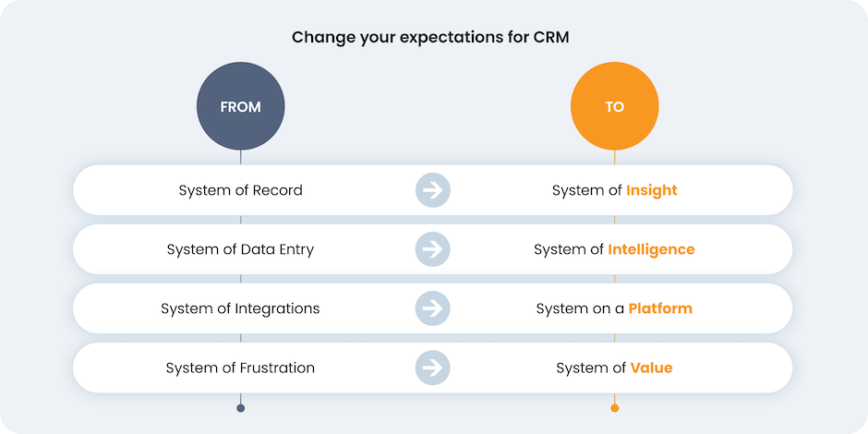Click the orange Intelligence text
The width and height of the screenshot is (868, 434).
[651, 249]
